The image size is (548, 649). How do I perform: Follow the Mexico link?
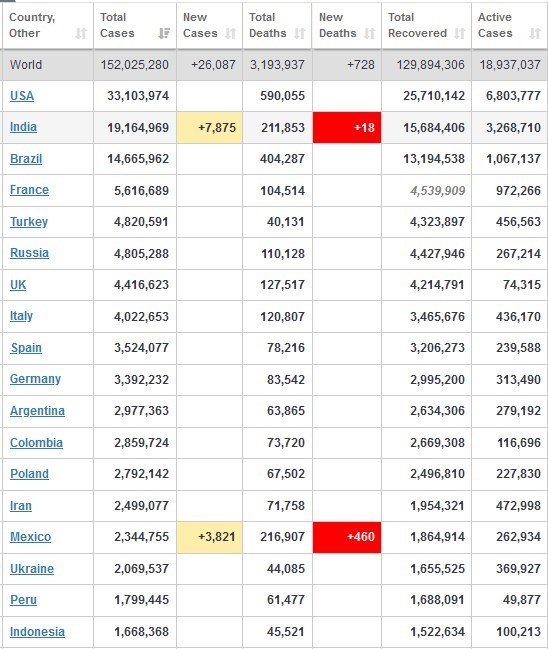tap(31, 537)
